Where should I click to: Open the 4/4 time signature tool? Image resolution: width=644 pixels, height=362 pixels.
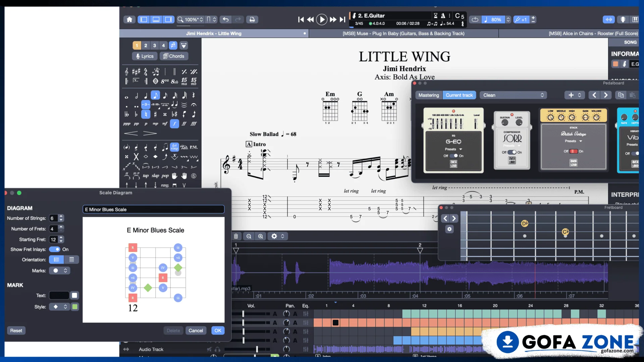(146, 71)
